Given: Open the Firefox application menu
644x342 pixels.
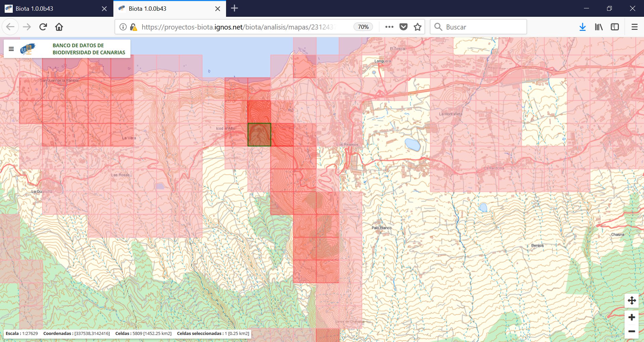Looking at the screenshot, I should (634, 27).
